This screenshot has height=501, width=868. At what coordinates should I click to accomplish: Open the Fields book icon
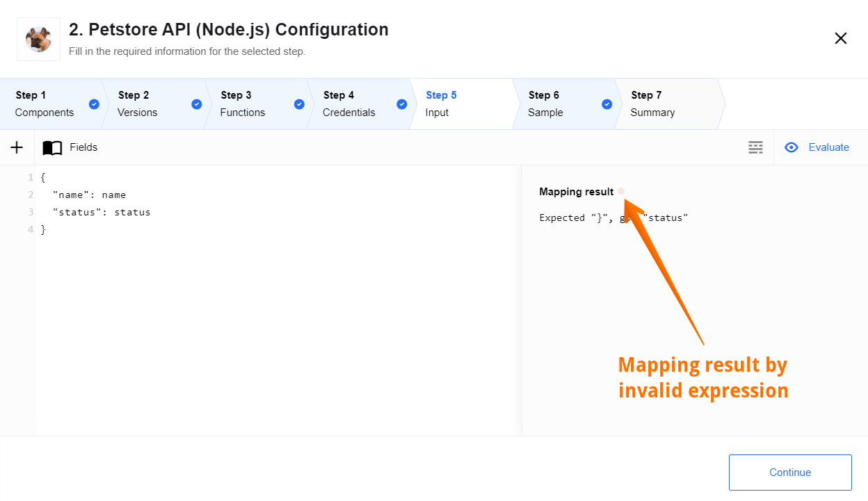click(52, 147)
